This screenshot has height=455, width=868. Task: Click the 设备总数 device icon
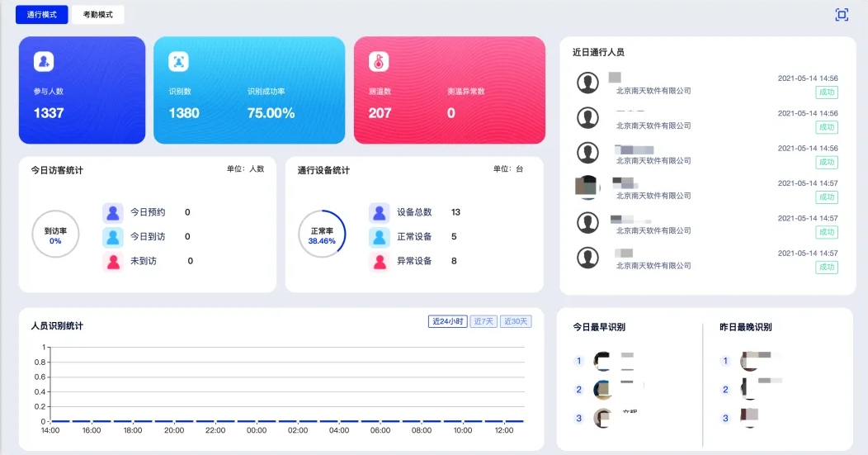[380, 212]
